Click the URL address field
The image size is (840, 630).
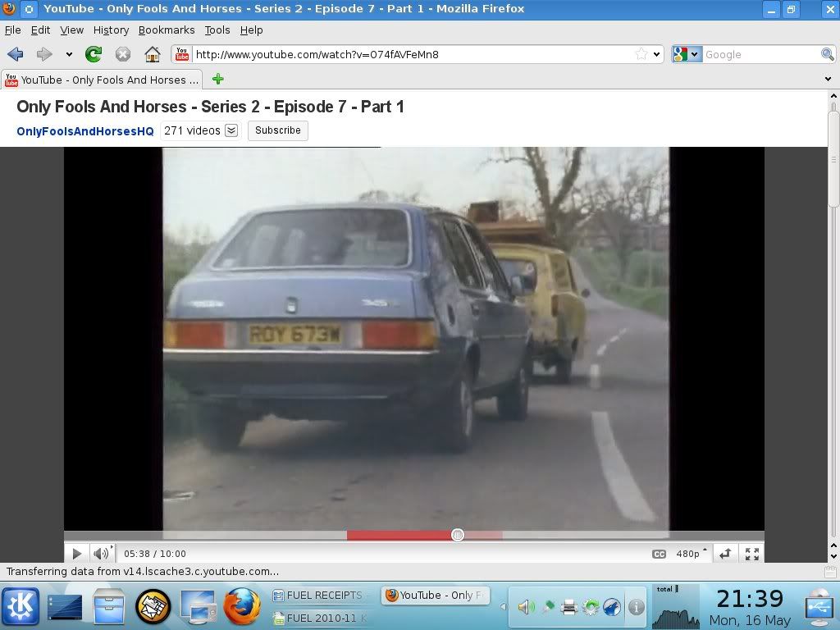click(x=413, y=54)
